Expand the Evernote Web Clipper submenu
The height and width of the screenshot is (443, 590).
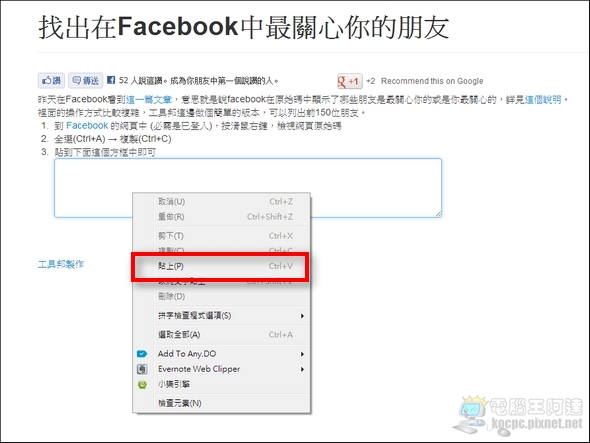(x=225, y=369)
